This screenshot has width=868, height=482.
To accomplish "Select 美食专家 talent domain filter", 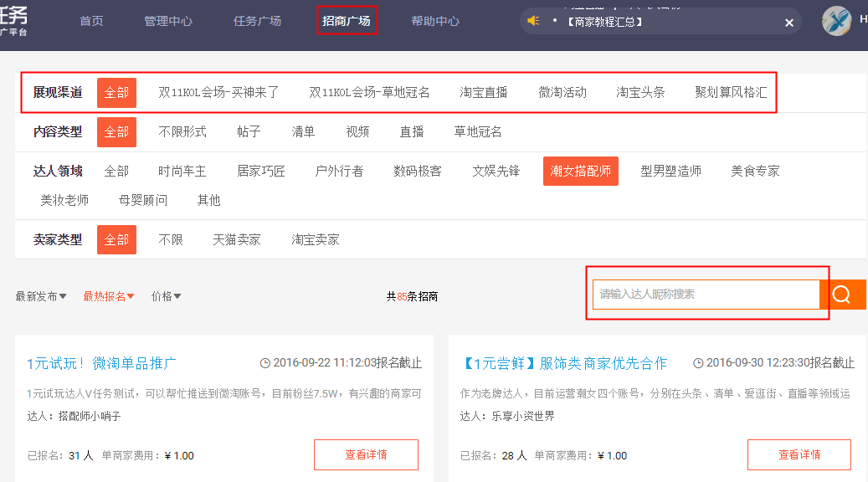I will pos(755,172).
